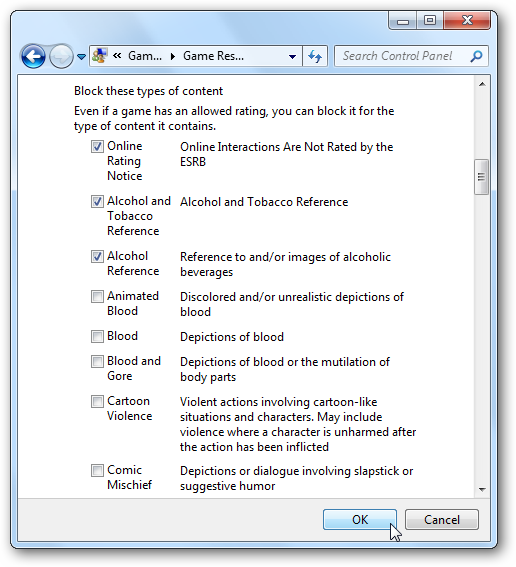
Task: Click the Parental Controls icon in address bar
Action: tap(99, 56)
